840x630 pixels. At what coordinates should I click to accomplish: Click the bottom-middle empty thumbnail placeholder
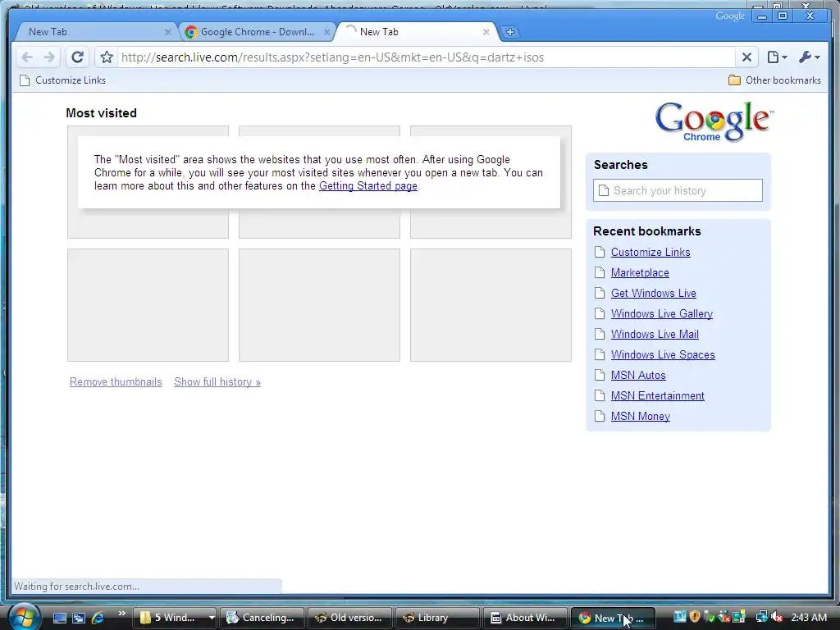tap(319, 305)
